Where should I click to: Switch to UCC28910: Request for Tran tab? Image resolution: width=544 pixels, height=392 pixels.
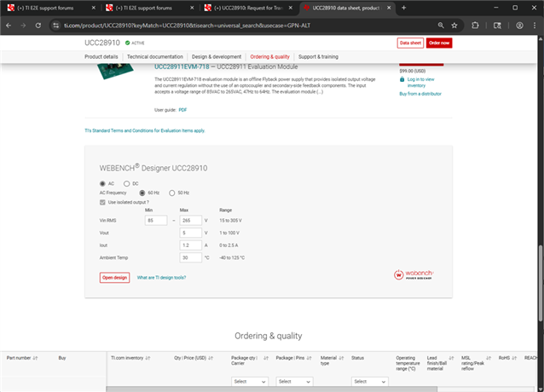coord(248,8)
